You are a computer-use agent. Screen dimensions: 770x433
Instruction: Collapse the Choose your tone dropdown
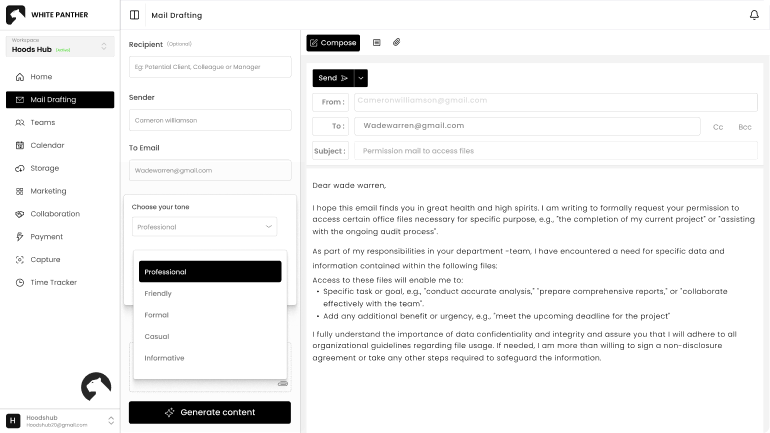pos(269,227)
